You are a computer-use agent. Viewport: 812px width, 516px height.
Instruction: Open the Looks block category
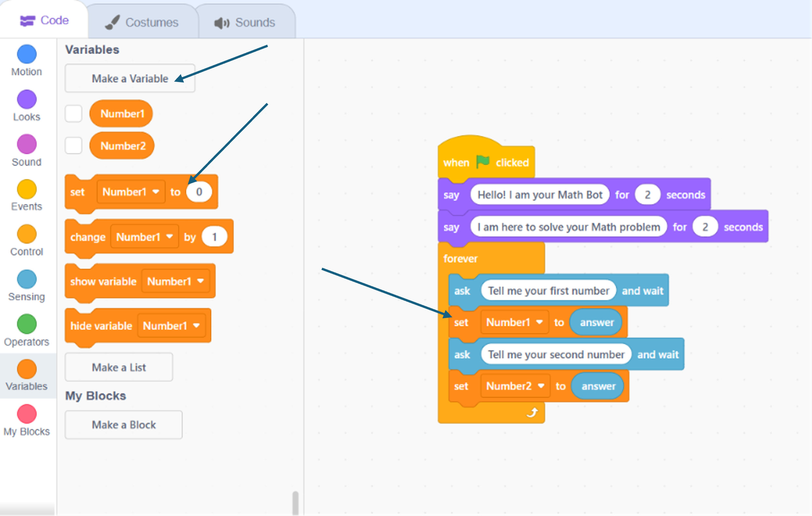27,106
